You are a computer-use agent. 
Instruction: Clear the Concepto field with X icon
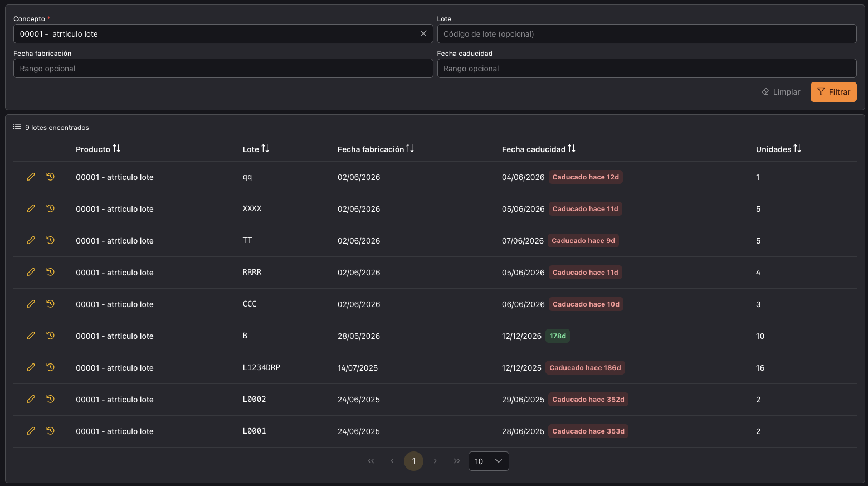point(423,33)
